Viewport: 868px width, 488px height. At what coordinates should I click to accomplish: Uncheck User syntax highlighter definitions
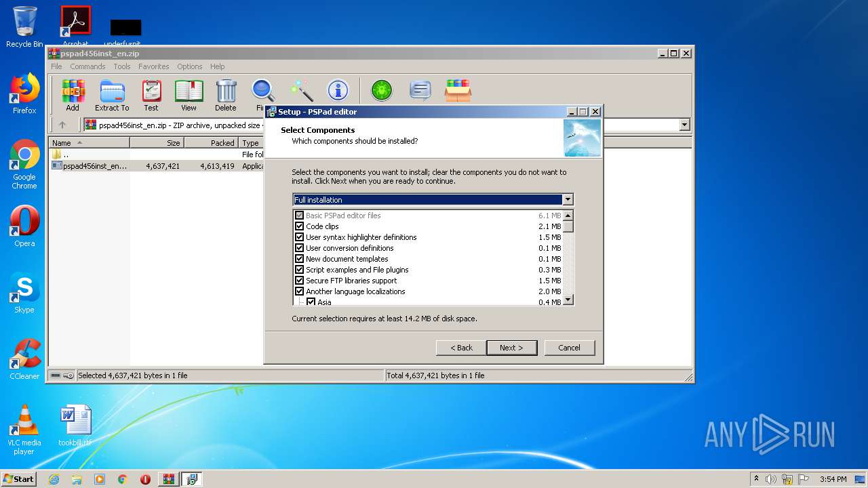[299, 237]
